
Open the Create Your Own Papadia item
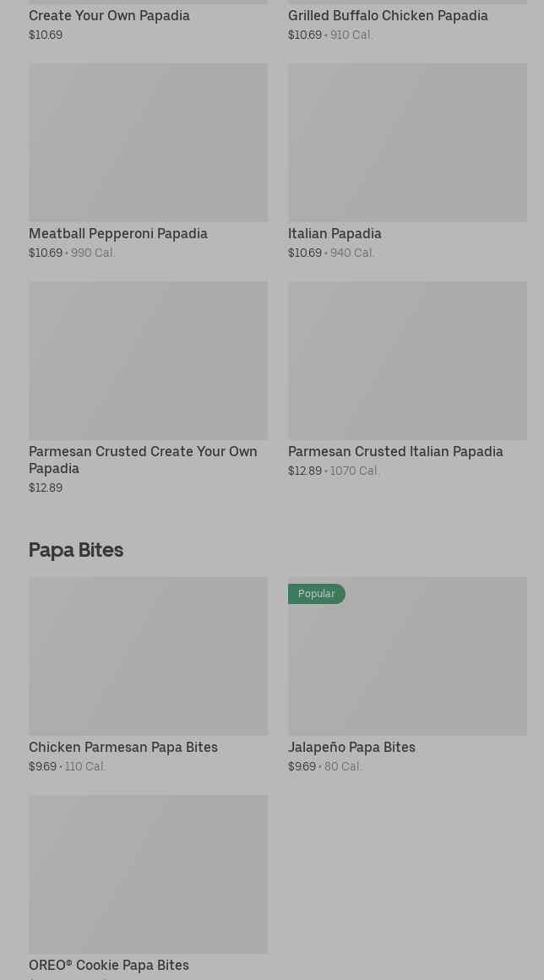click(109, 15)
